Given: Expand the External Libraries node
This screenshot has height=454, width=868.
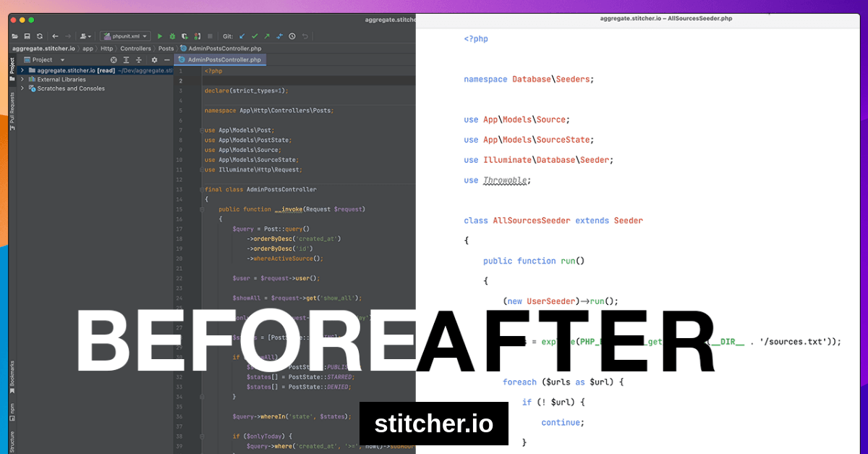Looking at the screenshot, I should (x=22, y=80).
